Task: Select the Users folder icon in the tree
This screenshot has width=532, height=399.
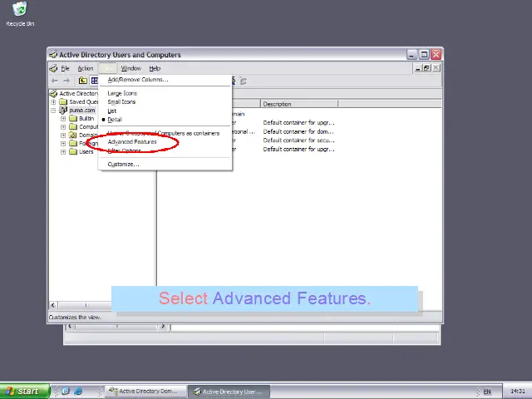Action: [x=73, y=151]
